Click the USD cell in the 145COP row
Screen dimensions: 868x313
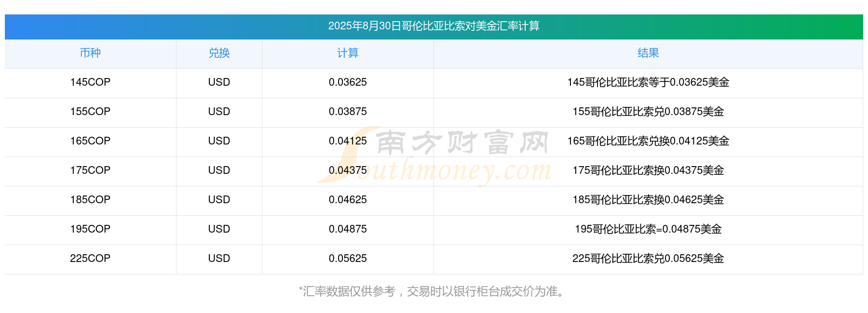(x=219, y=82)
